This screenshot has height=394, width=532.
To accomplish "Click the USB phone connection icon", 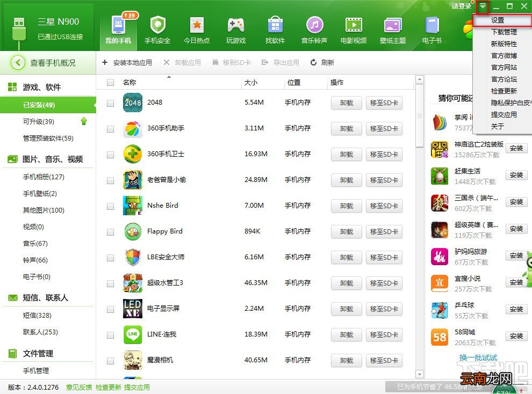I will pyautogui.click(x=19, y=32).
